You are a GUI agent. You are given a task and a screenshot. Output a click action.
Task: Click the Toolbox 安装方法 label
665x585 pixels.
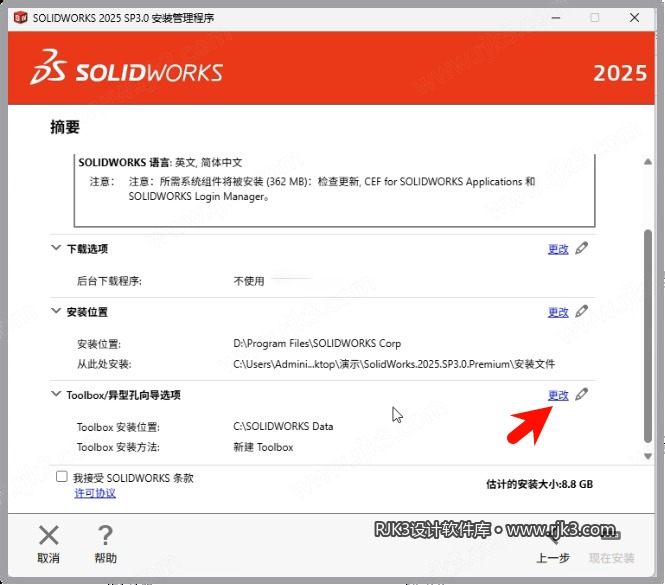118,447
